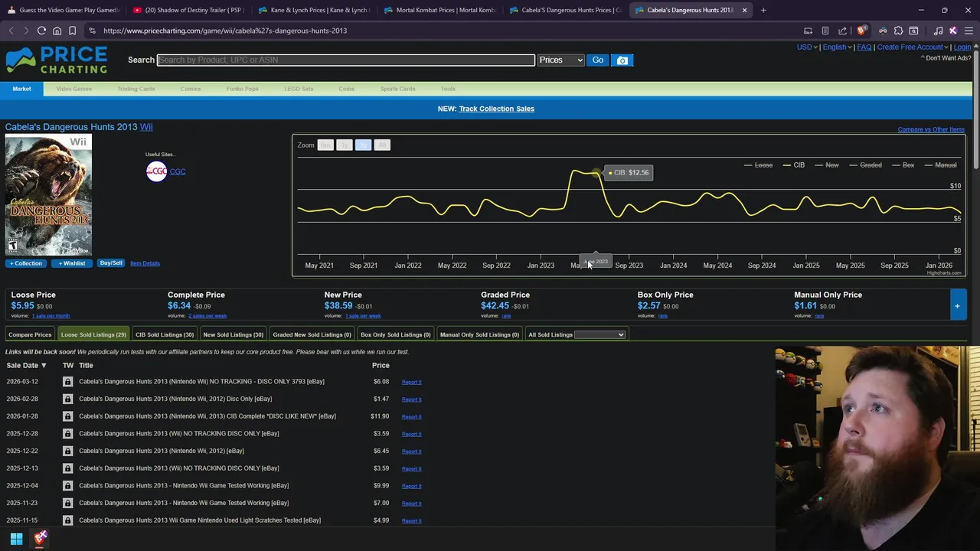The width and height of the screenshot is (980, 551).
Task: Expand the Create Free Account dropdown
Action: click(912, 47)
